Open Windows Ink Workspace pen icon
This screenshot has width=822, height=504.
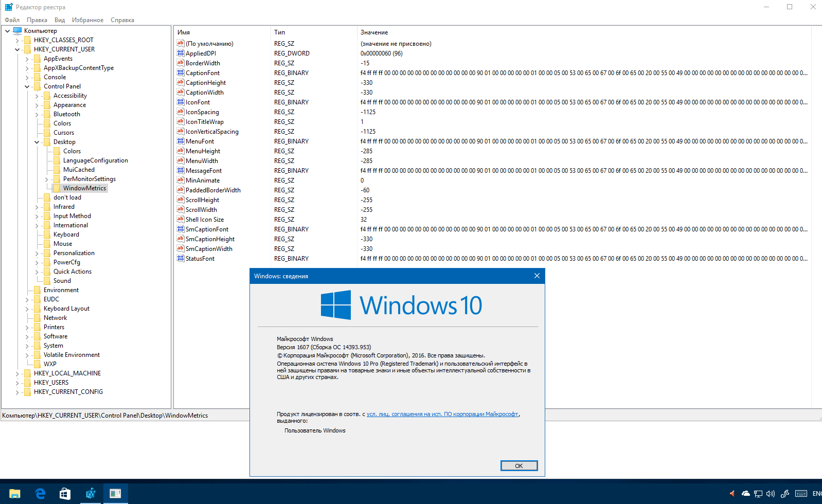click(x=785, y=494)
